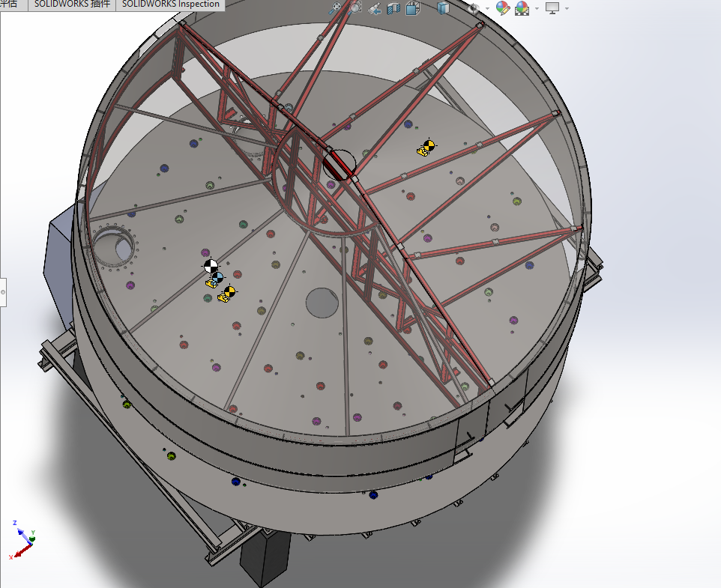
Task: Click the left panel collapse handle
Action: point(3,291)
